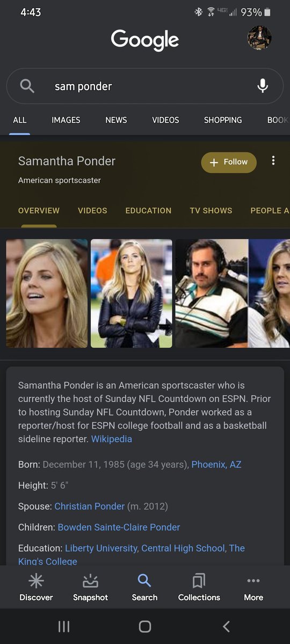Viewport: 290px width, 644px height.
Task: Tap the Search tab in bottom bar
Action: pos(144,587)
